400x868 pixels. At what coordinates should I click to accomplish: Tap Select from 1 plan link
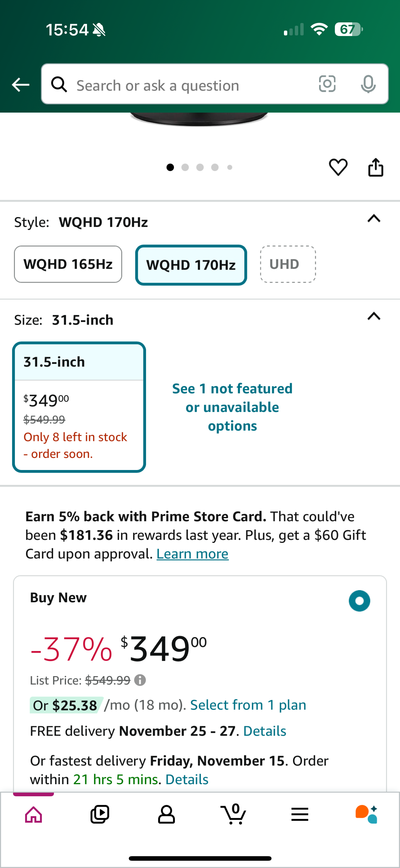point(248,705)
